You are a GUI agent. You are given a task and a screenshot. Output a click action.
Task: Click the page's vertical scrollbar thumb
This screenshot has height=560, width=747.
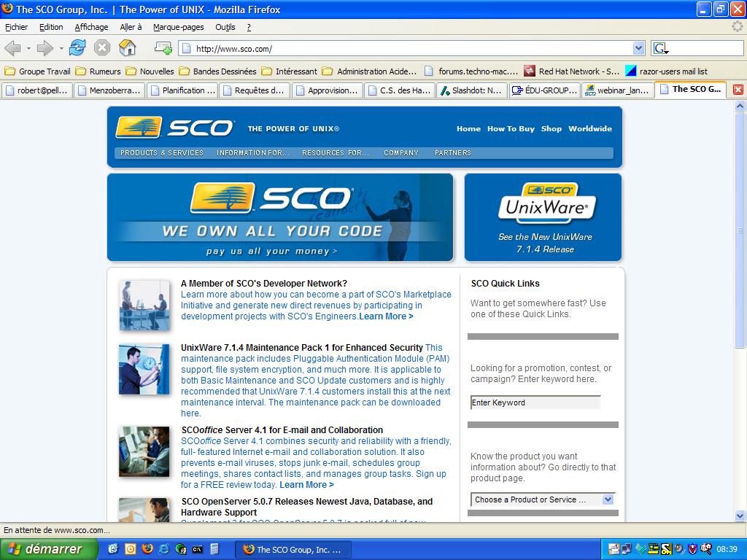point(740,231)
